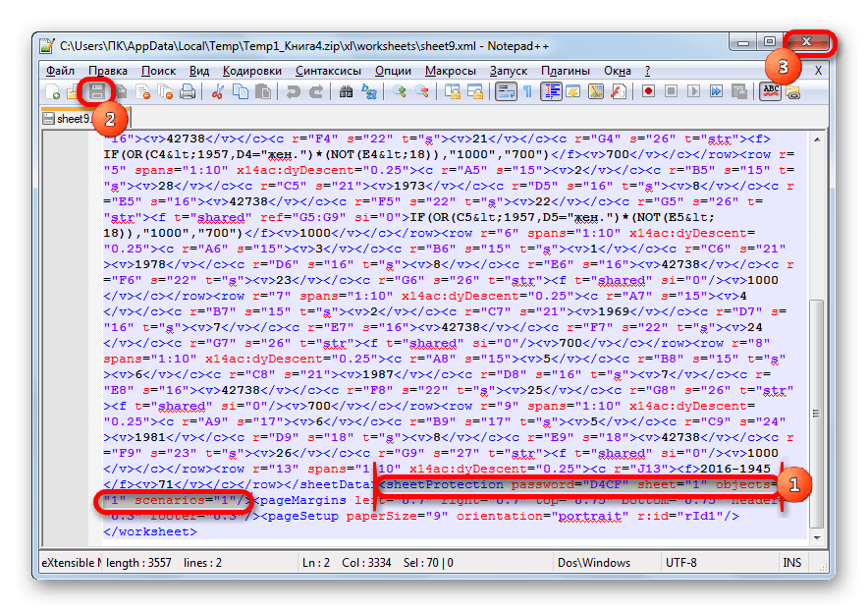Image resolution: width=868 pixels, height=612 pixels.
Task: Click 'Ln : 2' in status bar
Action: click(x=316, y=563)
